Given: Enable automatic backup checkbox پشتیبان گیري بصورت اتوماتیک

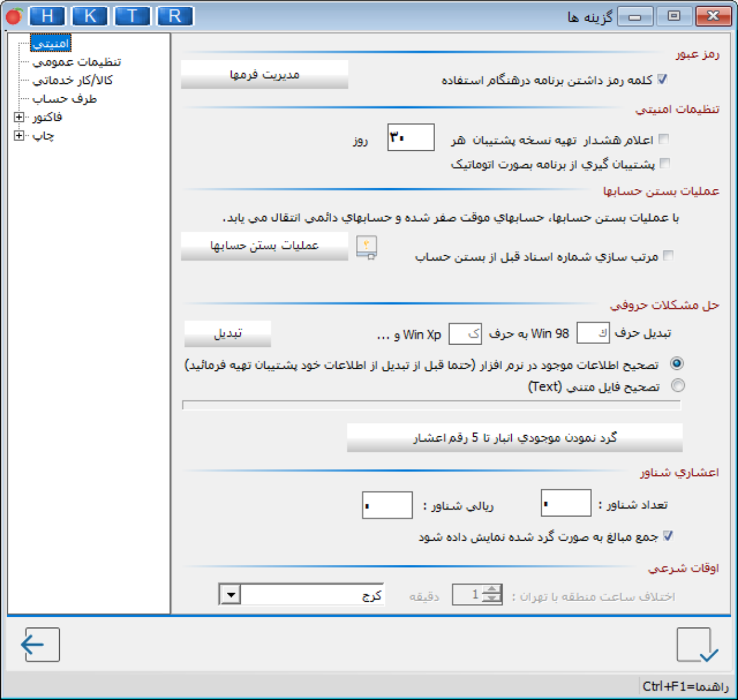Looking at the screenshot, I should point(665,164).
